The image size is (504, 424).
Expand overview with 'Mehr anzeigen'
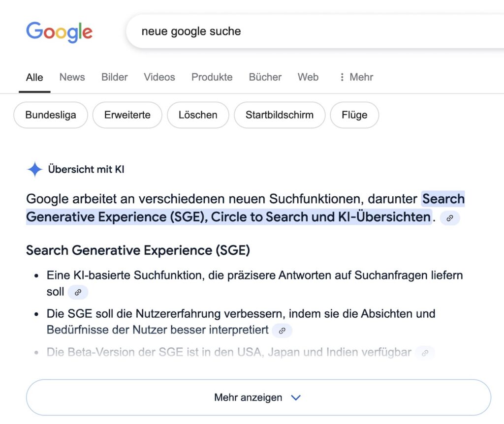[x=258, y=397]
